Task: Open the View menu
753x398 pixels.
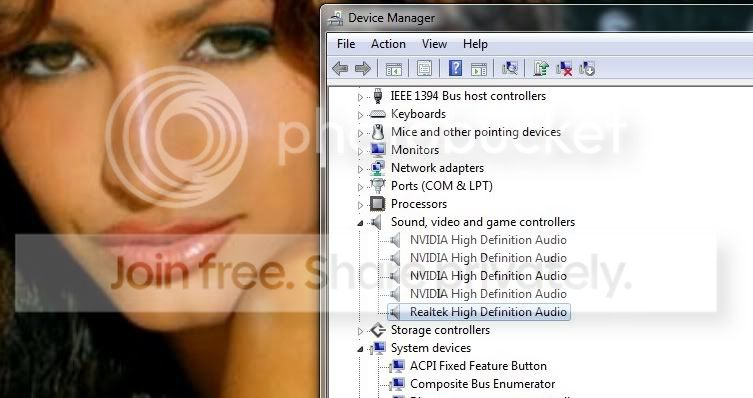Action: (434, 44)
